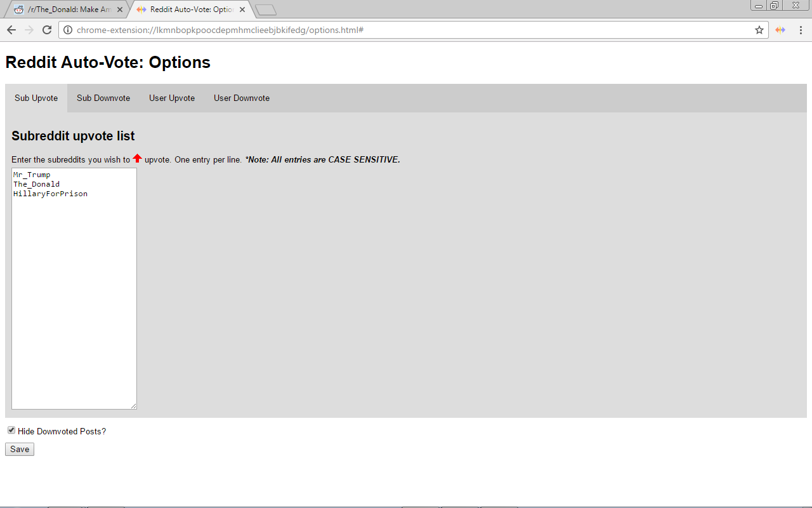Open a new browser tab
Image resolution: width=812 pixels, height=508 pixels.
coord(266,10)
